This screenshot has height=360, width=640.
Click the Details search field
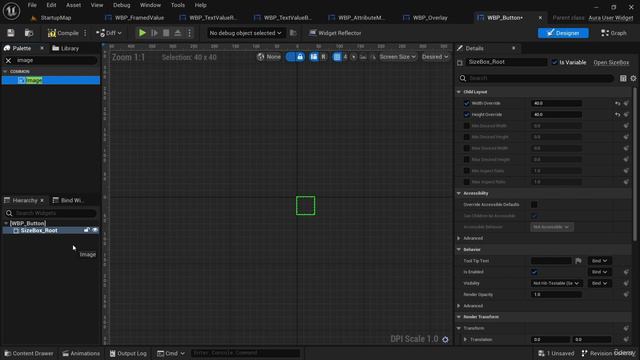click(536, 78)
